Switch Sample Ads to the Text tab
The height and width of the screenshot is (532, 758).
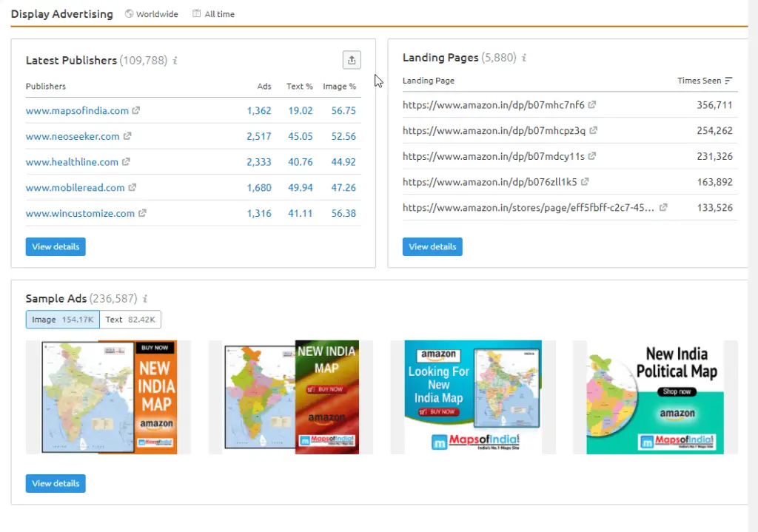(x=130, y=320)
